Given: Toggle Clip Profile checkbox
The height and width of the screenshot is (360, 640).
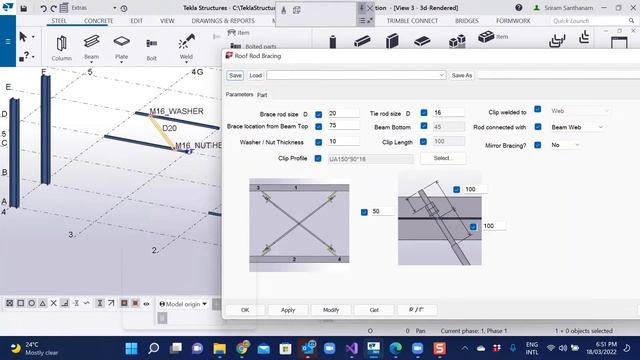Looking at the screenshot, I should pyautogui.click(x=318, y=158).
